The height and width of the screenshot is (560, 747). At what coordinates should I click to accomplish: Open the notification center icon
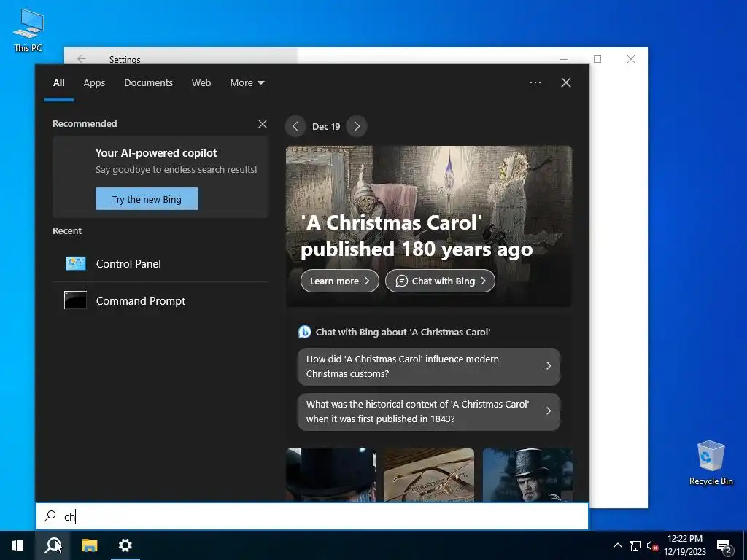tap(724, 545)
